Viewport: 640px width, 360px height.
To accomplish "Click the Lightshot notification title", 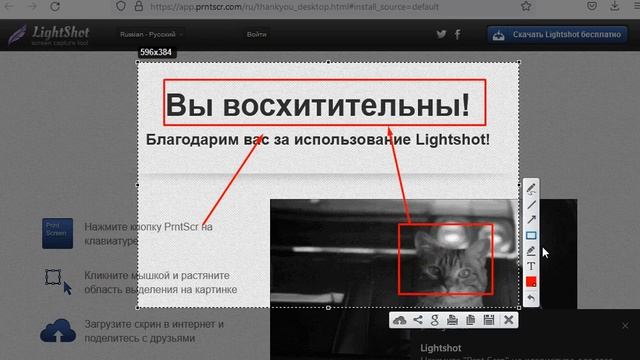I will [x=441, y=348].
